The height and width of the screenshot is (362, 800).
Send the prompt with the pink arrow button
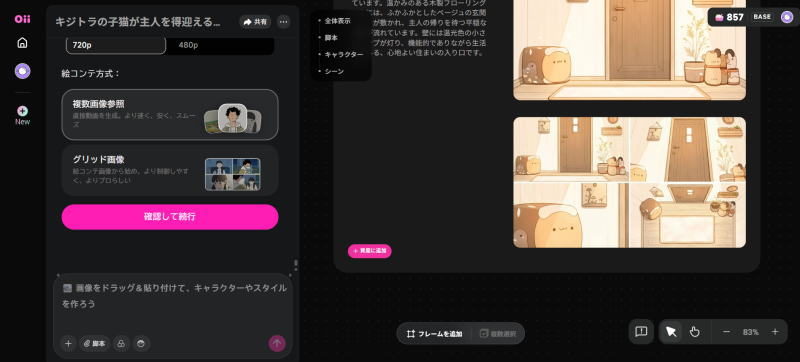[x=277, y=343]
